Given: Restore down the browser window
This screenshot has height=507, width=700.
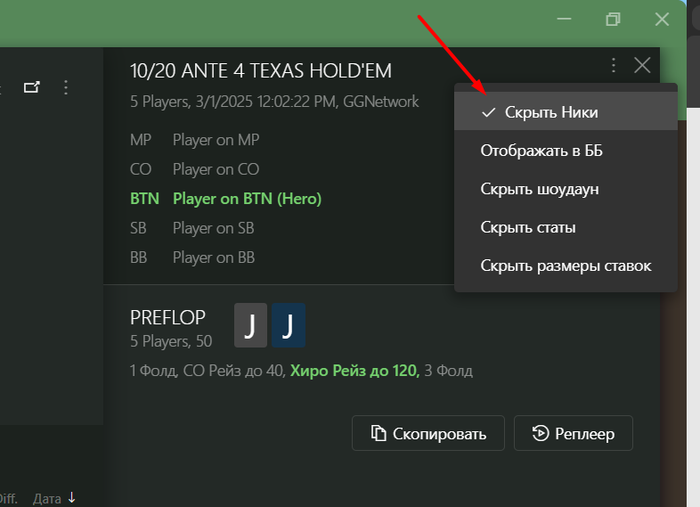Looking at the screenshot, I should (x=613, y=19).
